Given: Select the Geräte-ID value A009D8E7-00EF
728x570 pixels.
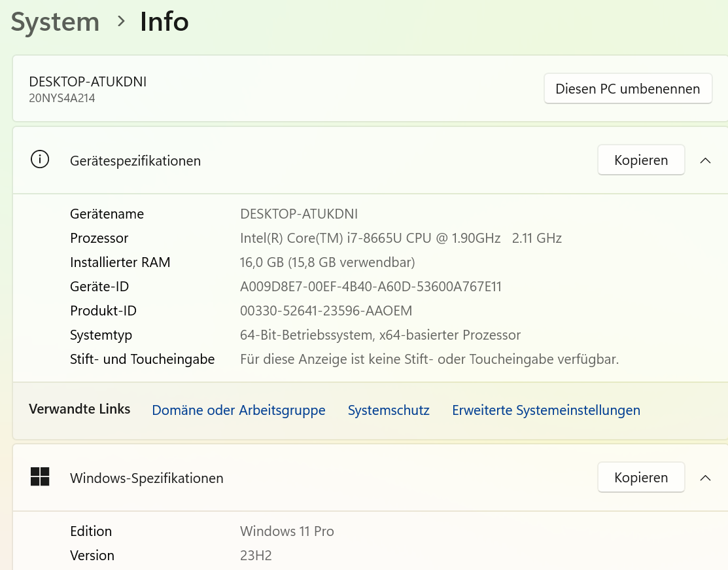Looking at the screenshot, I should pyautogui.click(x=370, y=286).
